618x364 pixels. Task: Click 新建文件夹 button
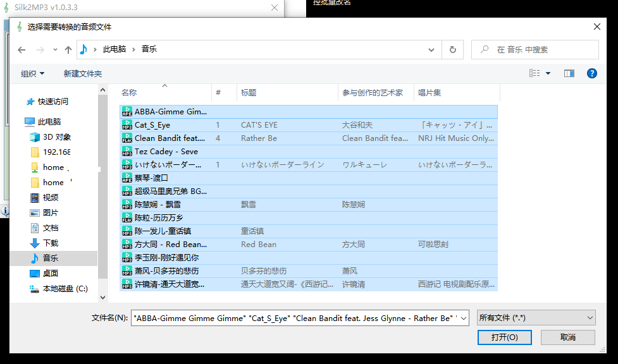point(83,74)
